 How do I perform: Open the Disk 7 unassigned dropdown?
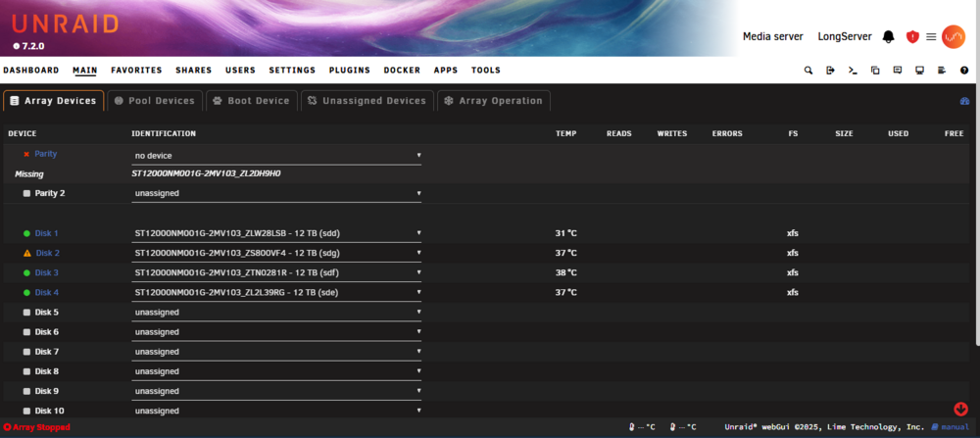pos(276,352)
